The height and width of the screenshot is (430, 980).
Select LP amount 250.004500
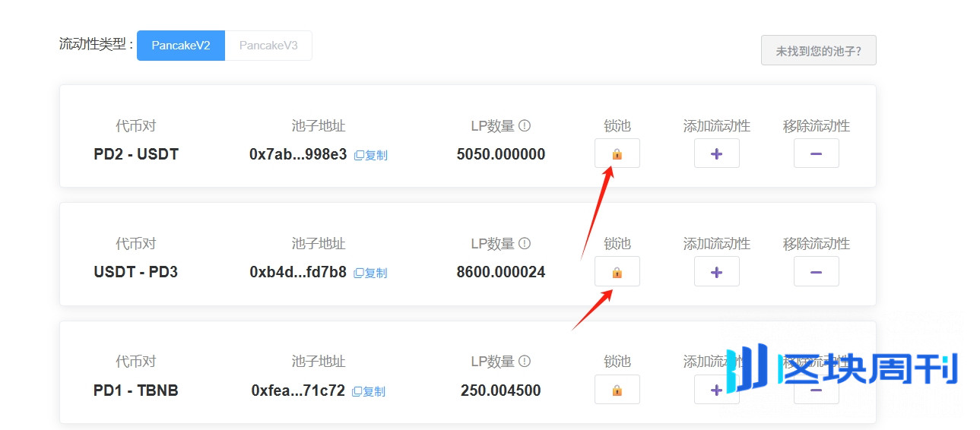click(501, 390)
